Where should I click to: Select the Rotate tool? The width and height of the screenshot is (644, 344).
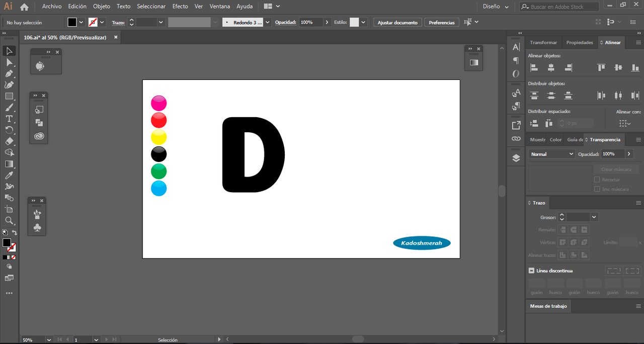(x=9, y=130)
